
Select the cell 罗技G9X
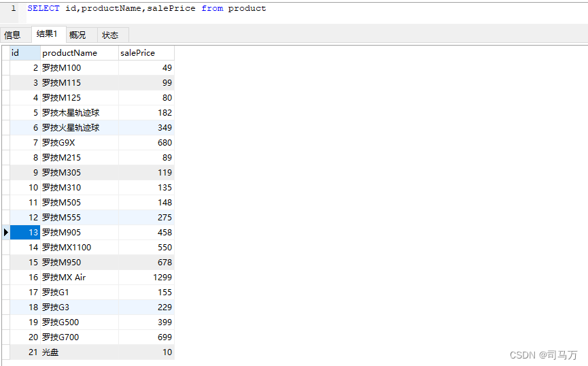click(x=80, y=143)
